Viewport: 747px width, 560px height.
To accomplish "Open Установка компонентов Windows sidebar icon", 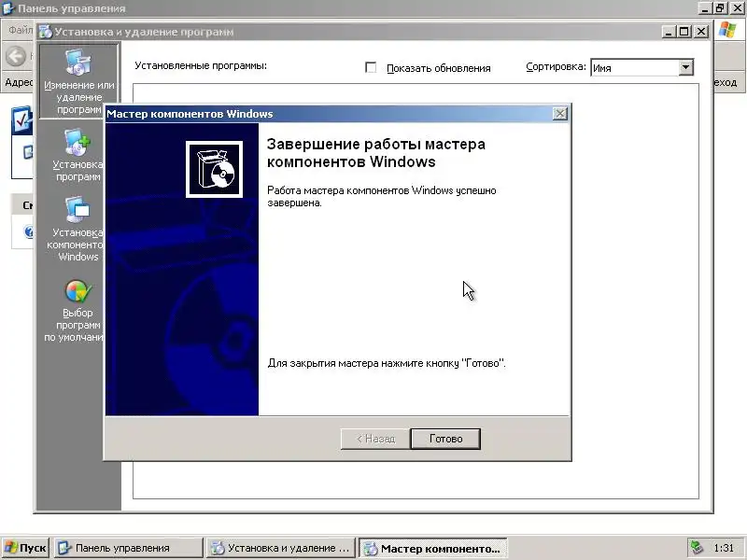I will [77, 229].
